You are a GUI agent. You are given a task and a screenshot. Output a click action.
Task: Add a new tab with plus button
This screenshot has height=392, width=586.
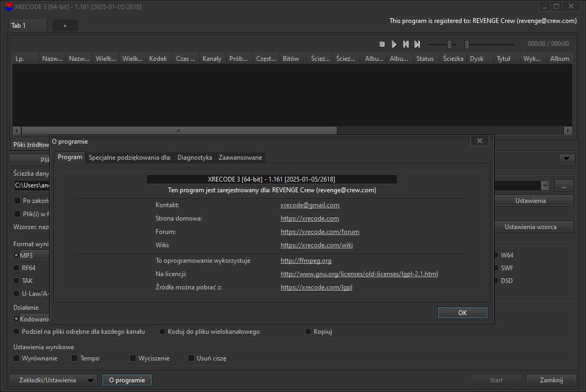point(65,26)
